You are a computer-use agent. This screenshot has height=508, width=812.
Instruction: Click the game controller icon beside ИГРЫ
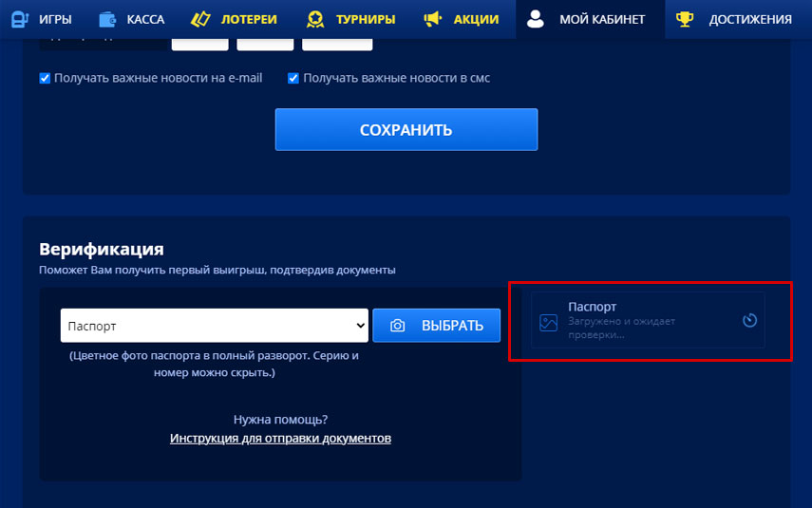(19, 19)
